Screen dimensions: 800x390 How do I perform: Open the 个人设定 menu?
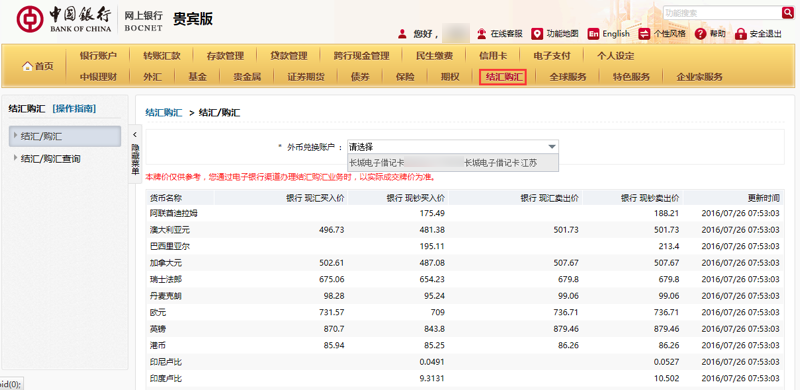click(615, 56)
